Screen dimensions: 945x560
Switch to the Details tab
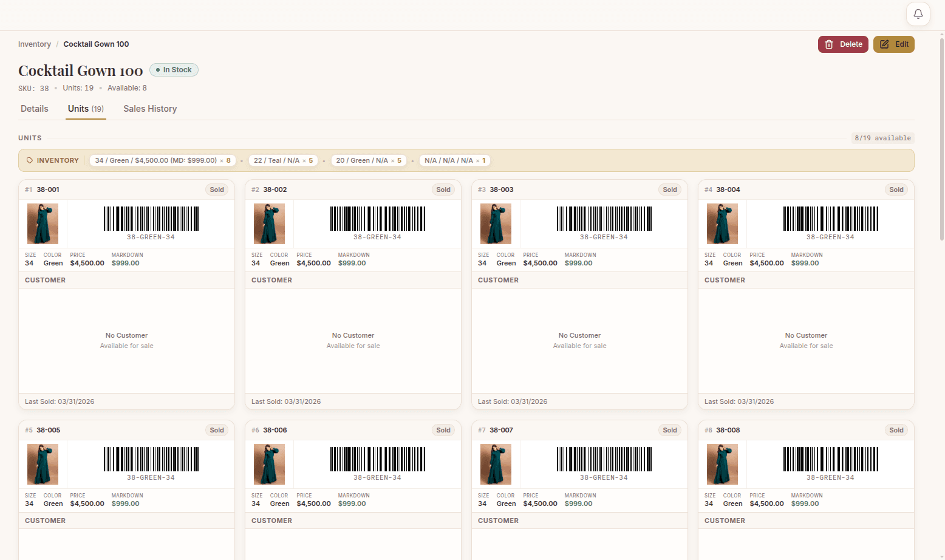point(35,109)
